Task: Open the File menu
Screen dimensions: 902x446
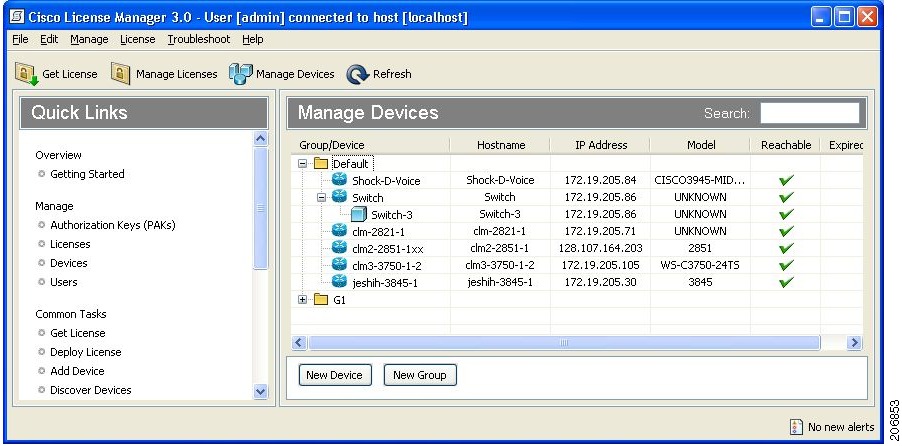Action: pos(20,39)
